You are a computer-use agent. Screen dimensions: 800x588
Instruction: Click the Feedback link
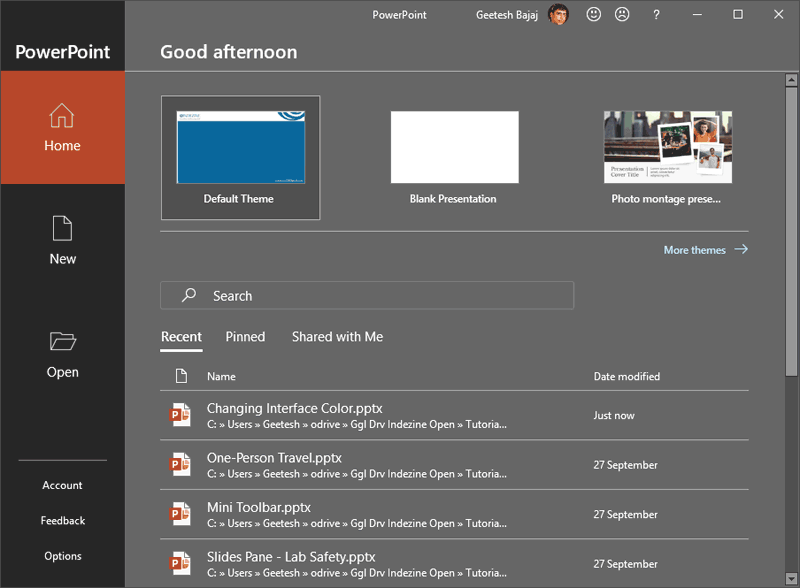coord(62,520)
